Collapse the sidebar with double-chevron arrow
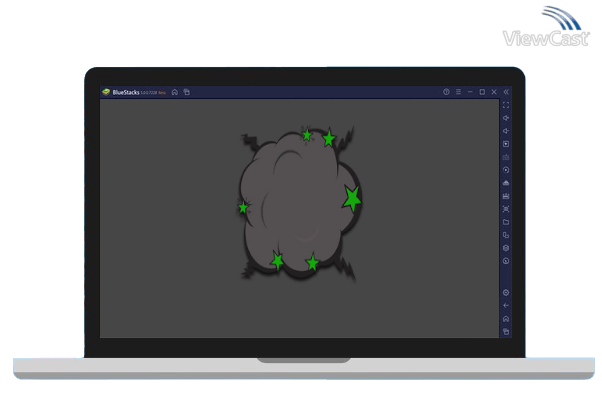 [506, 92]
